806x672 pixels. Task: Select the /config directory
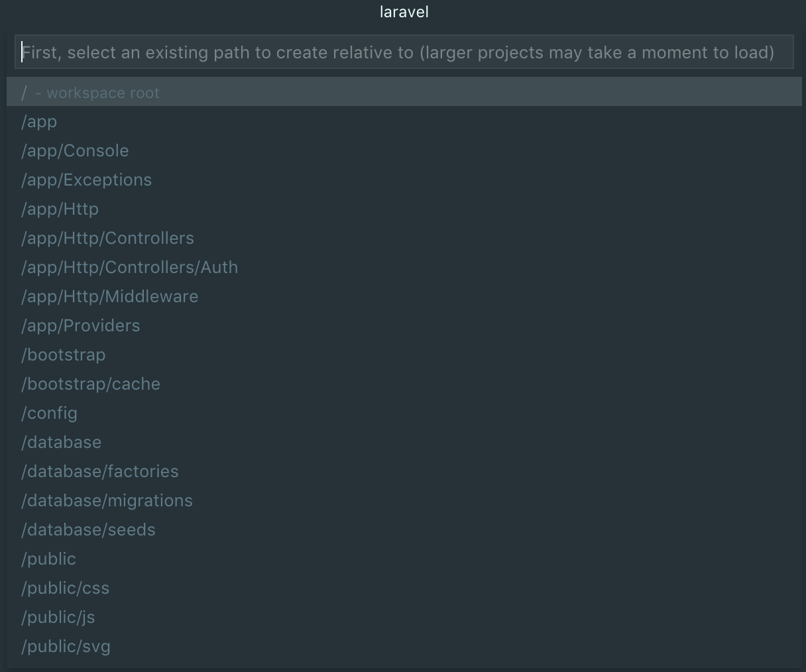pyautogui.click(x=50, y=414)
